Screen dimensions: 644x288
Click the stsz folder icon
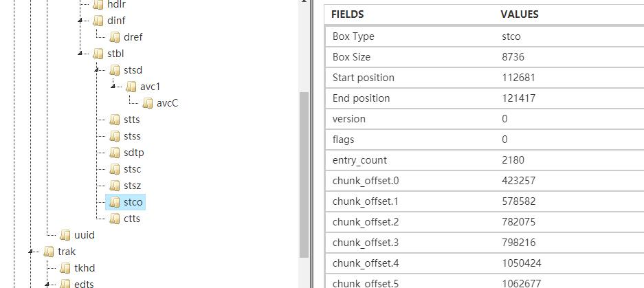[115, 186]
